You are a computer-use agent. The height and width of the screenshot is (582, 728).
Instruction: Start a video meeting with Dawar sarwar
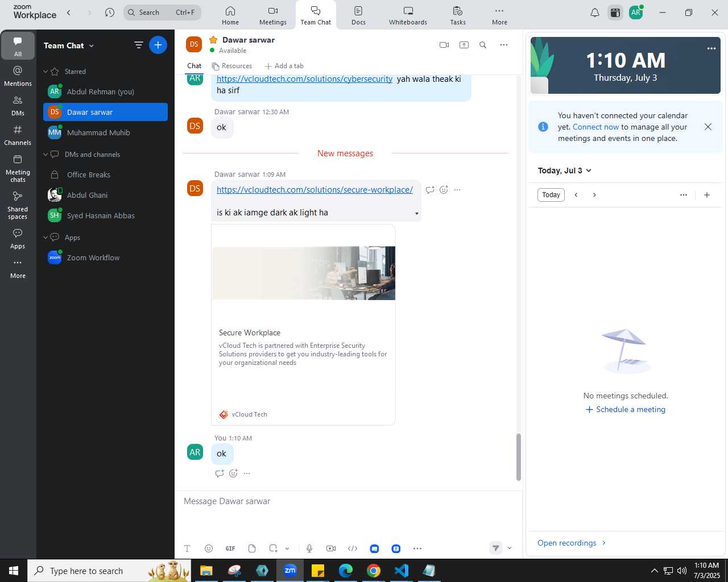(444, 45)
